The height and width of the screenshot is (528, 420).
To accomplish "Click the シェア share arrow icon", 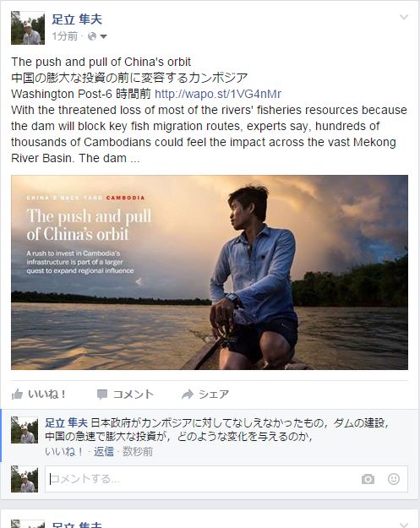I will 188,394.
